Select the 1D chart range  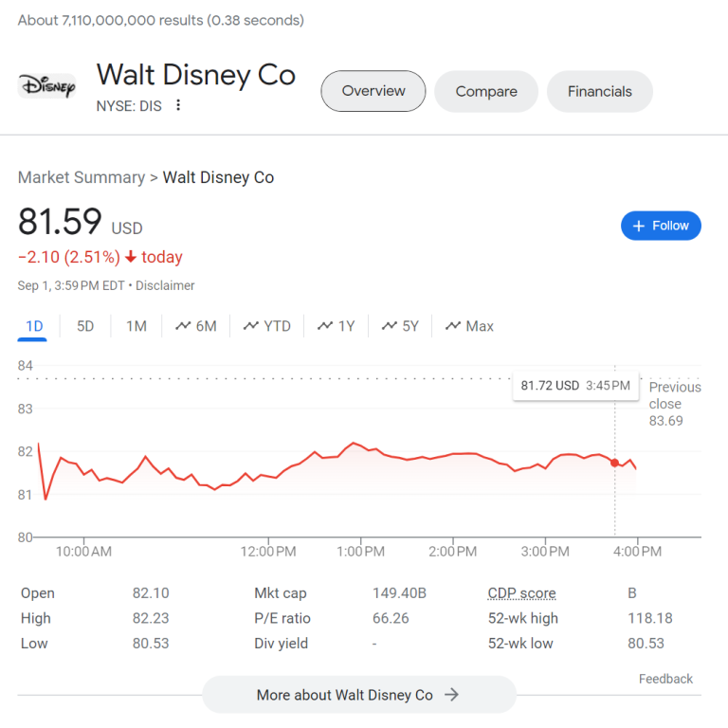pos(34,326)
